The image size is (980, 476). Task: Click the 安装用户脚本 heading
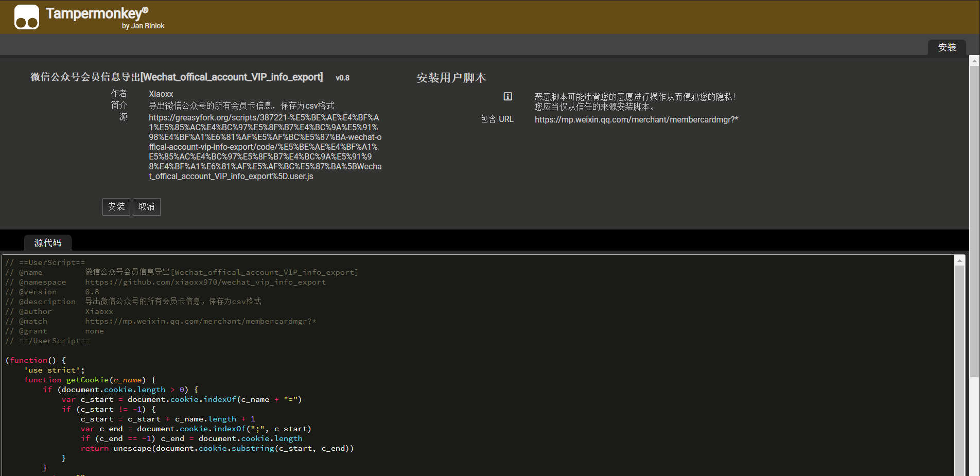451,78
